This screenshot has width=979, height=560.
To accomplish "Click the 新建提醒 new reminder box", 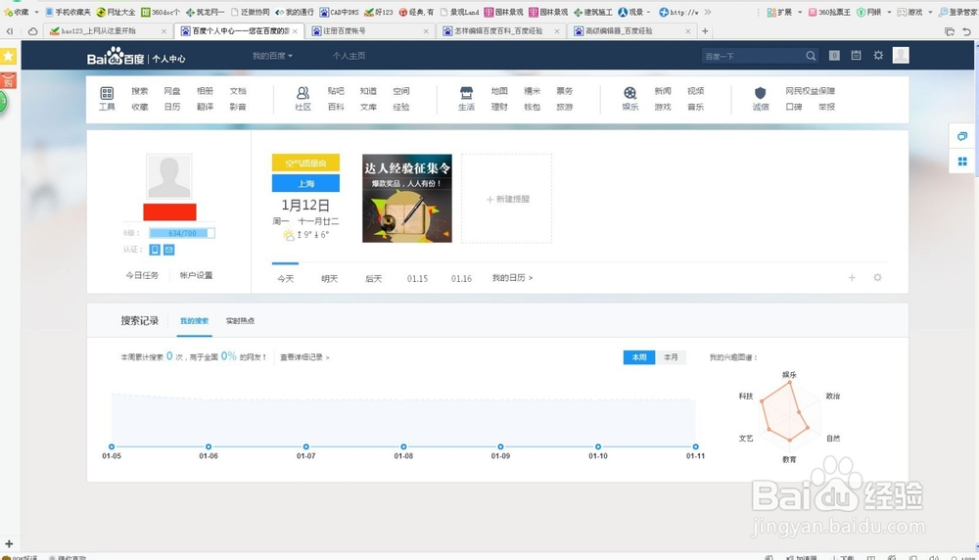I will click(506, 199).
